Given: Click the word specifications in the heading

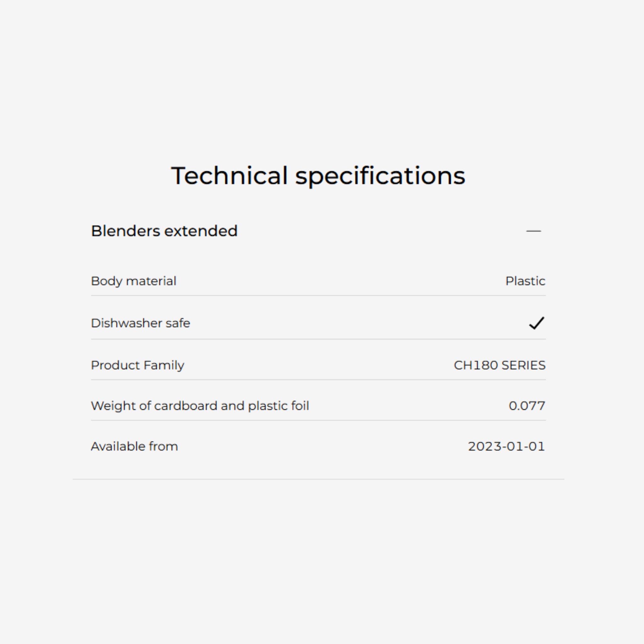Looking at the screenshot, I should point(380,176).
